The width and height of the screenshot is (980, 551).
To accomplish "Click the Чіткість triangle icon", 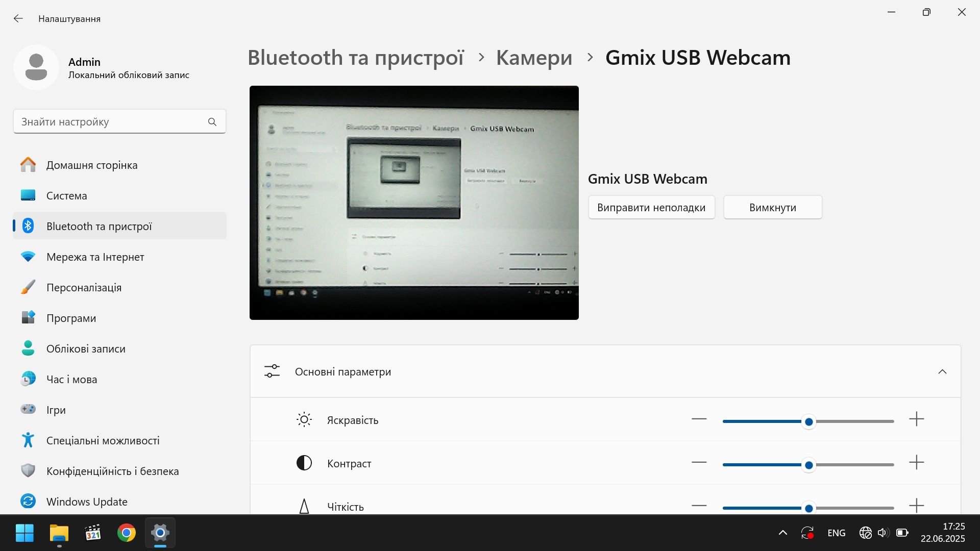I will [304, 506].
